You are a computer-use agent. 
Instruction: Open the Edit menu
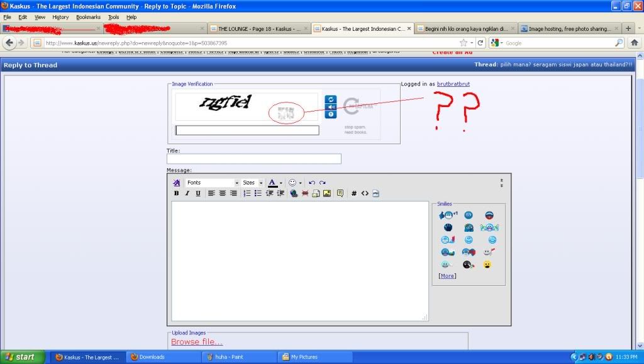tap(23, 17)
